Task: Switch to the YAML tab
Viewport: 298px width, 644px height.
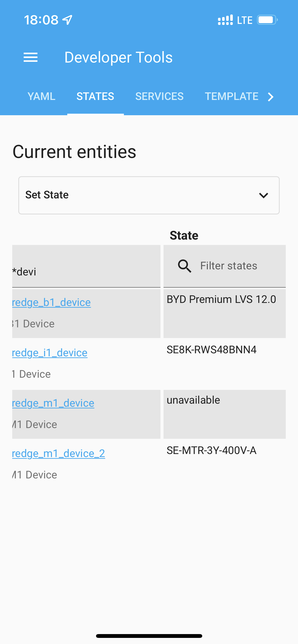Action: click(x=42, y=97)
